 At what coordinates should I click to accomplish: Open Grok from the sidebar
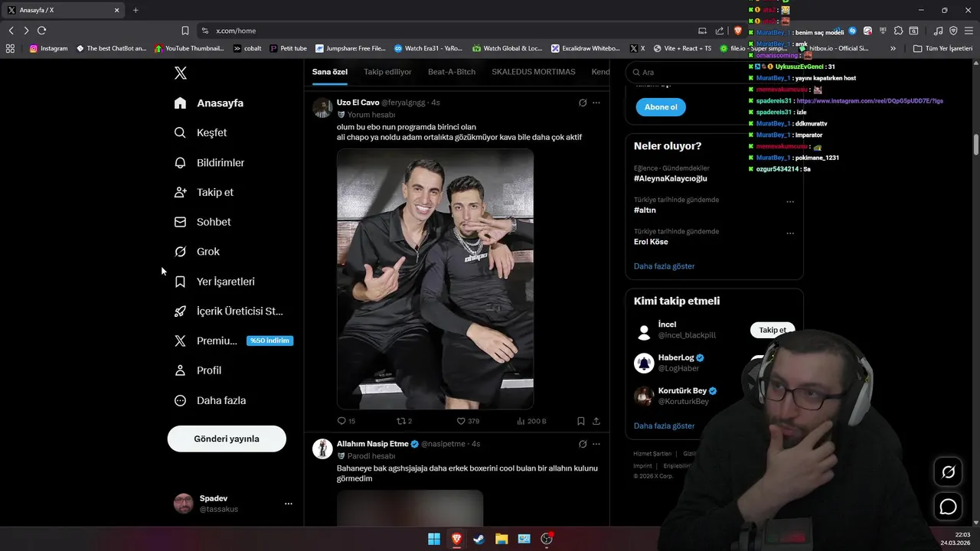click(x=198, y=252)
